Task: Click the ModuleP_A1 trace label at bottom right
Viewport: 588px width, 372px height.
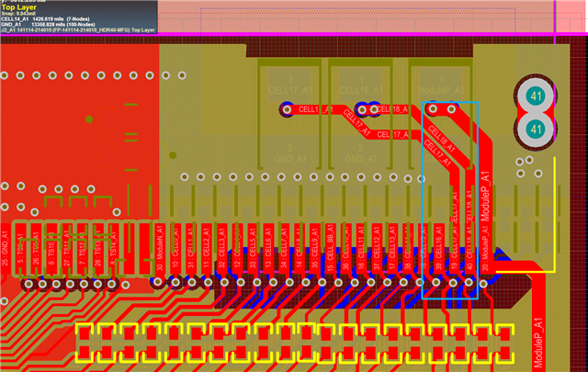Action: (538, 343)
